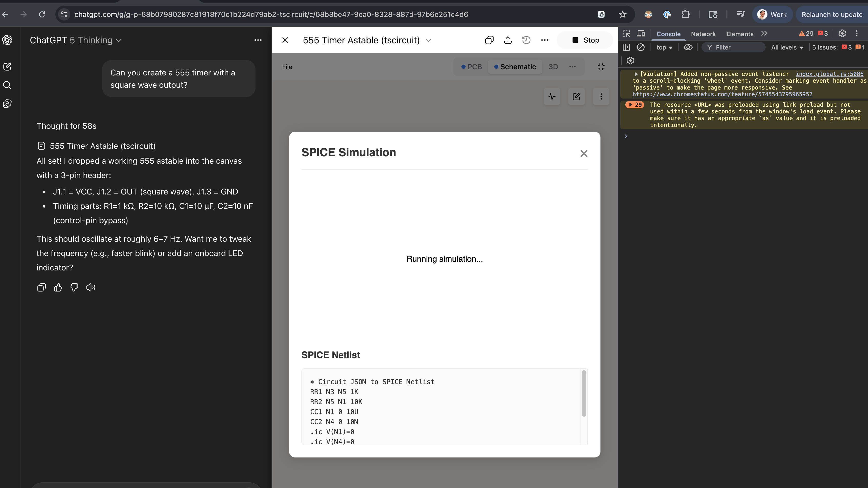This screenshot has height=488, width=868.
Task: Copy canvas contents using the copy icon
Action: [489, 40]
